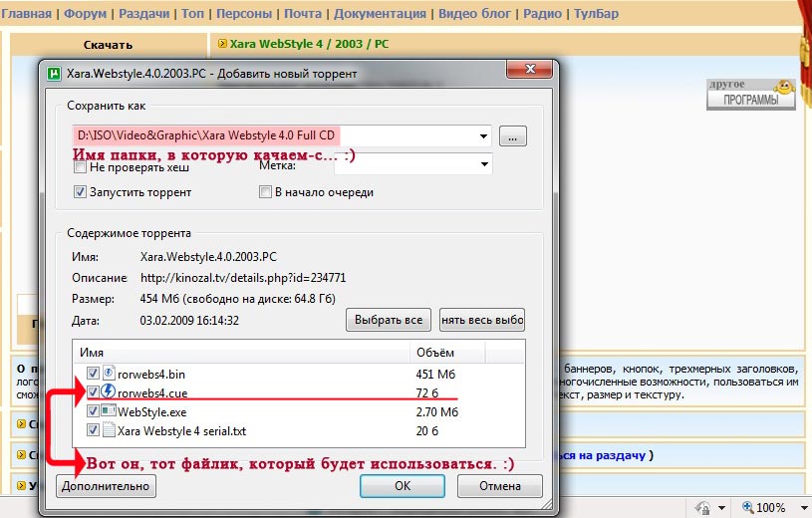Click the 'Выбрать все' button
The height and width of the screenshot is (518, 812).
coord(389,320)
